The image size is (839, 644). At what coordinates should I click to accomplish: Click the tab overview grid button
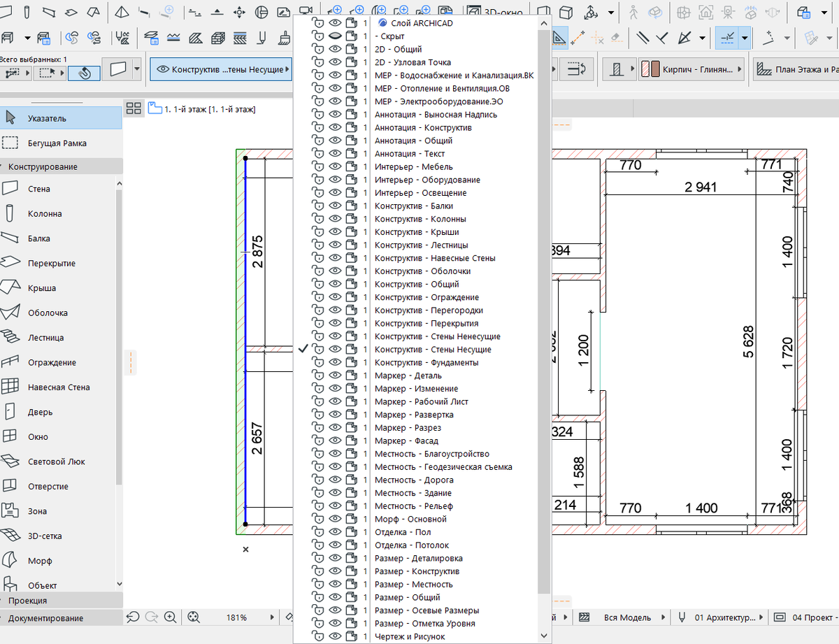coord(134,108)
